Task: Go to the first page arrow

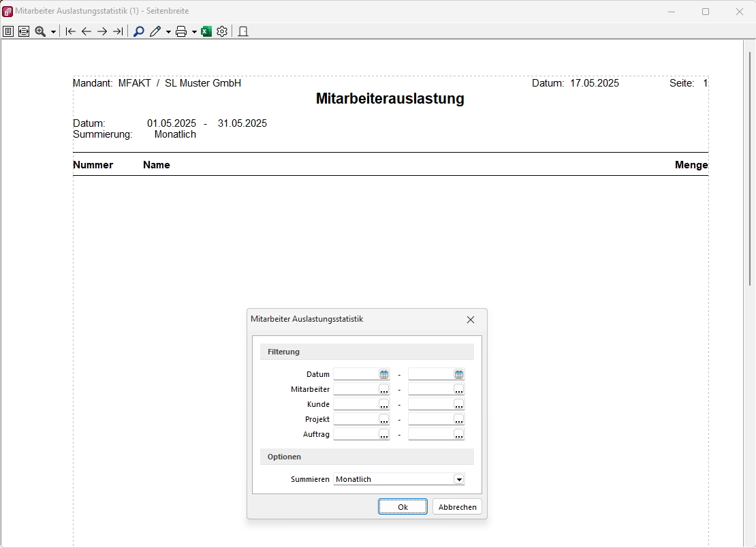Action: click(x=70, y=31)
